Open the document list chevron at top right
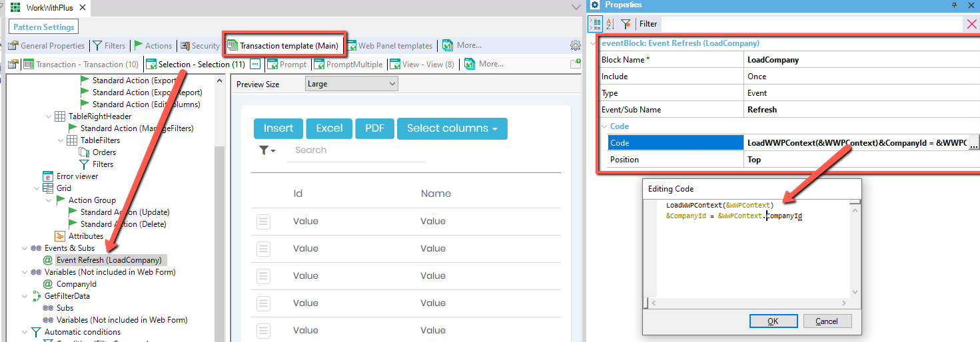980x342 pixels. tap(576, 7)
